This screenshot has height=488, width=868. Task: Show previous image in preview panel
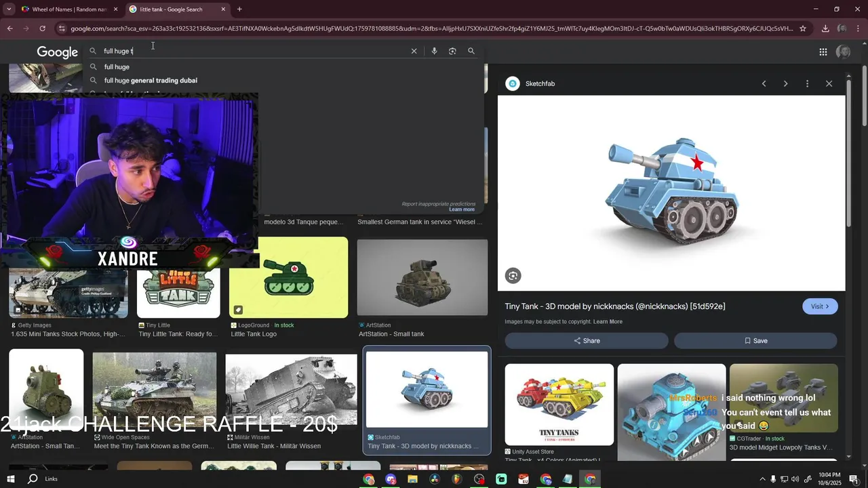(764, 83)
